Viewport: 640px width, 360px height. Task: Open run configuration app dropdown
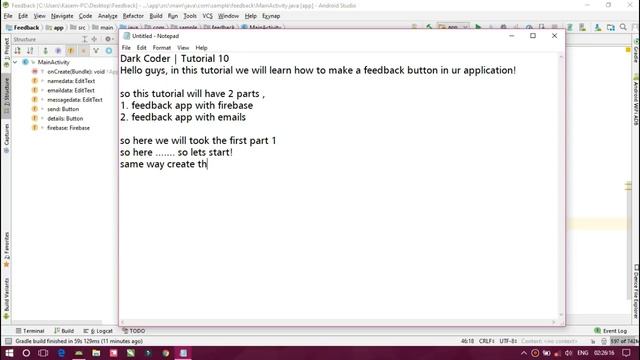pos(453,27)
